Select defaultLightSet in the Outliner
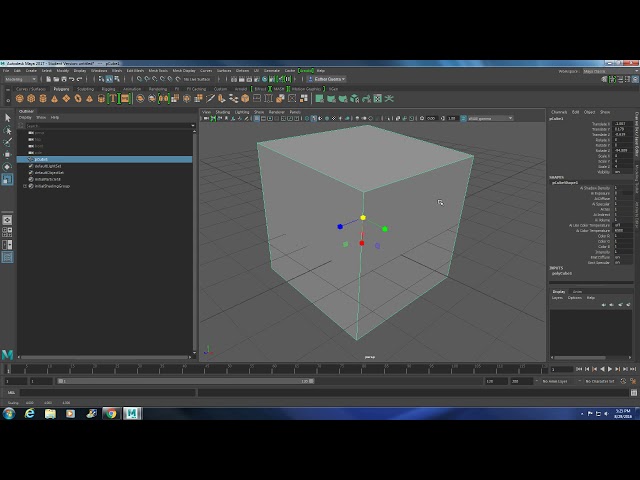 point(48,166)
